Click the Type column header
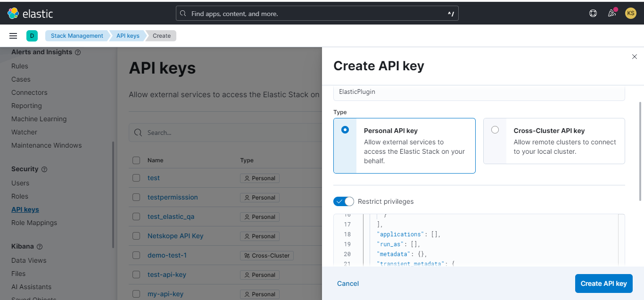 [247, 160]
